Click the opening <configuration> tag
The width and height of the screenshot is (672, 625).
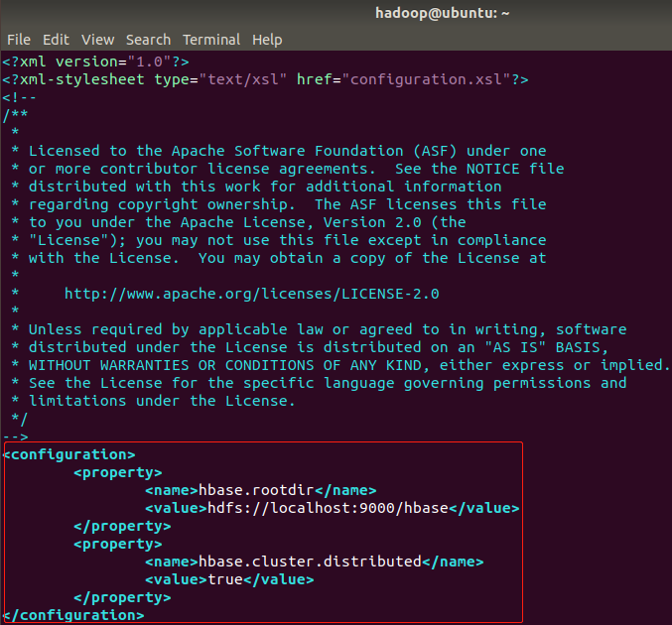click(69, 454)
